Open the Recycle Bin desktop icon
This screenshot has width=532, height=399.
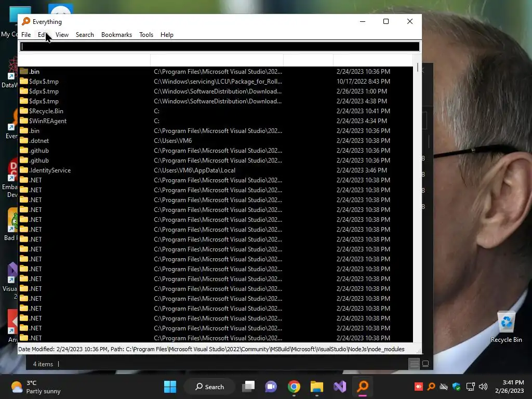pos(506,327)
